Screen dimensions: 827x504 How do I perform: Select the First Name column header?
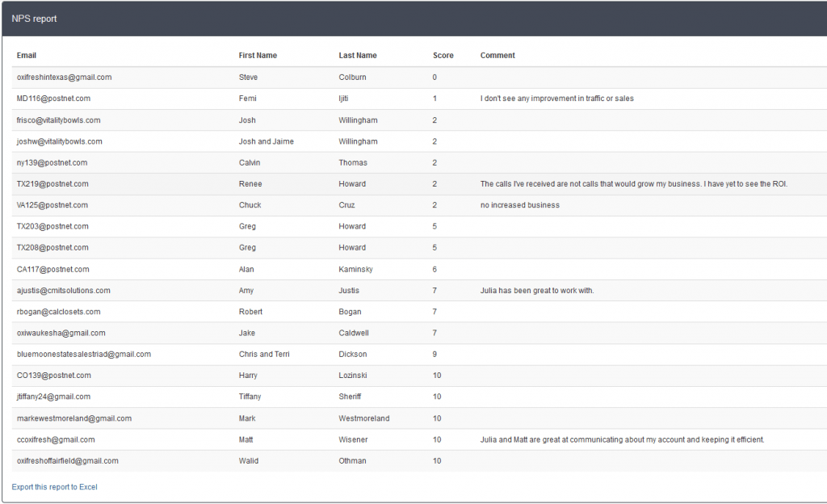(258, 56)
